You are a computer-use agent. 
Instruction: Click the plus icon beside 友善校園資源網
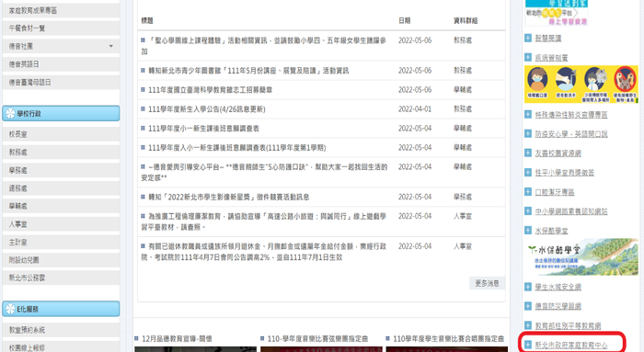click(528, 153)
